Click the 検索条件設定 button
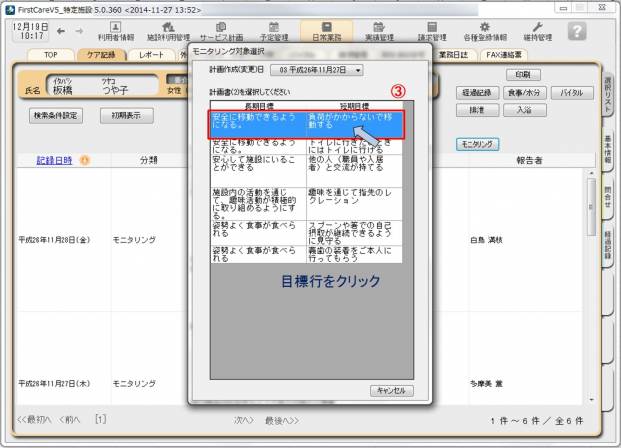621x448 pixels. coord(57,115)
